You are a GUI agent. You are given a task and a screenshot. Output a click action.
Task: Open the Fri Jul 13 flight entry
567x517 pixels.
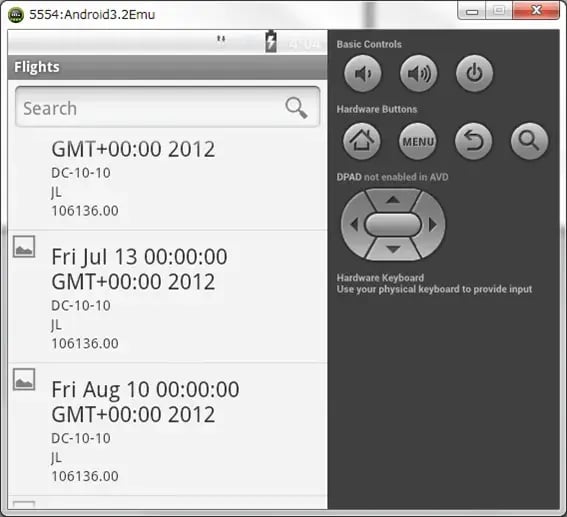click(x=167, y=296)
